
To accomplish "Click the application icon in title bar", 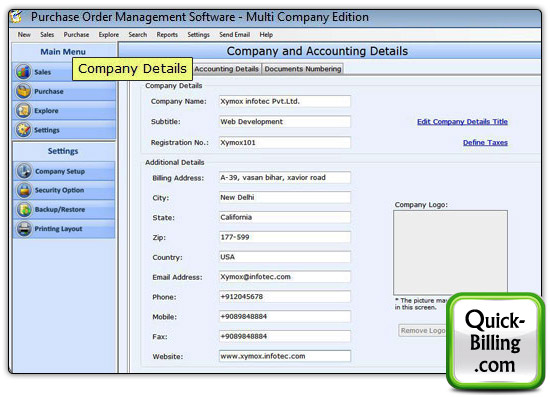I will tap(16, 16).
